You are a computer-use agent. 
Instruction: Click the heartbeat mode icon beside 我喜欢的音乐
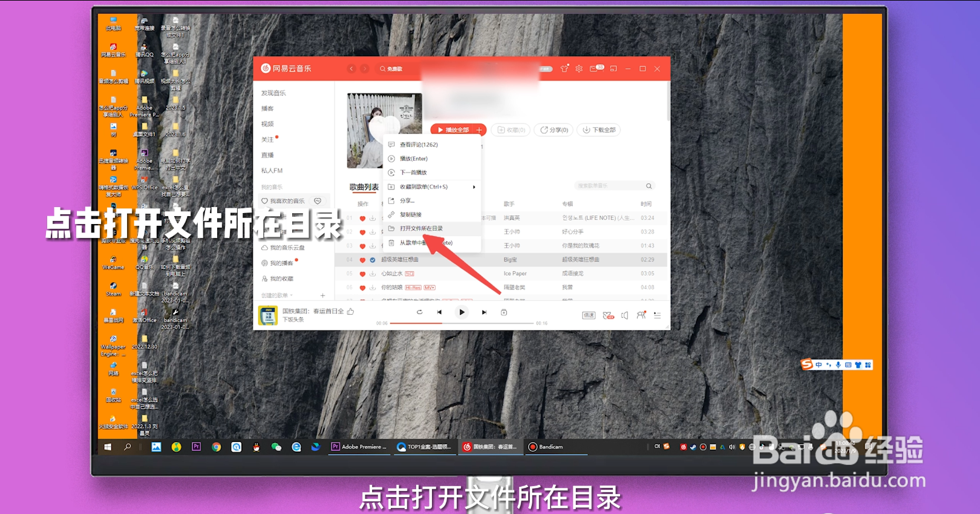tap(318, 201)
